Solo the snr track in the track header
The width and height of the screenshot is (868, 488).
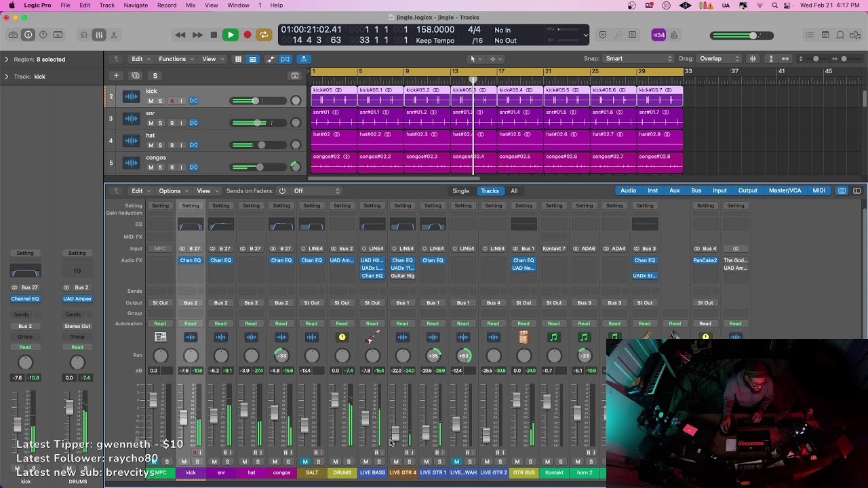click(161, 123)
